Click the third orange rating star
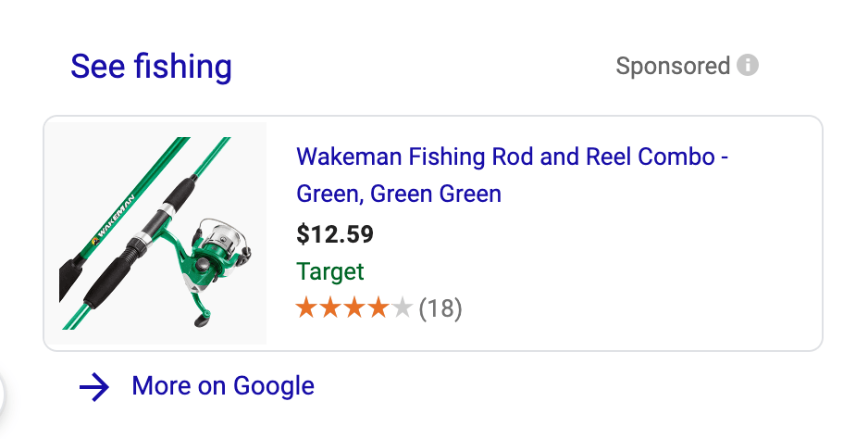The width and height of the screenshot is (868, 439). point(353,307)
